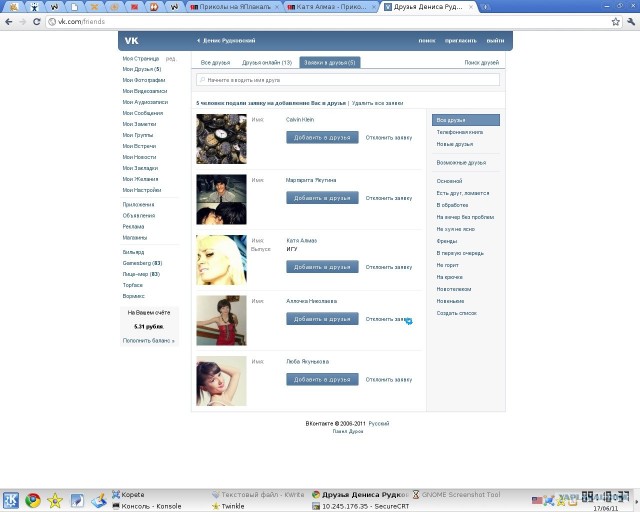Open 'Мои Сообщения' in left menu
The height and width of the screenshot is (512, 640).
(x=143, y=113)
